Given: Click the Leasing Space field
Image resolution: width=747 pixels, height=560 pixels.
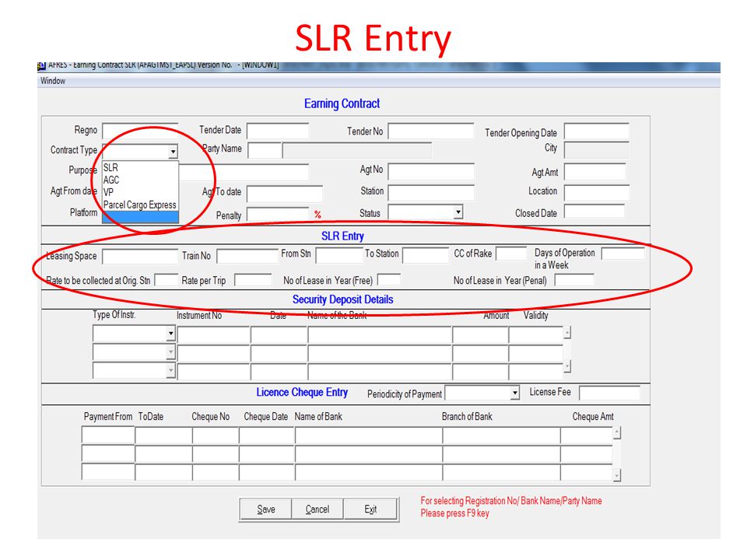Looking at the screenshot, I should click(140, 257).
